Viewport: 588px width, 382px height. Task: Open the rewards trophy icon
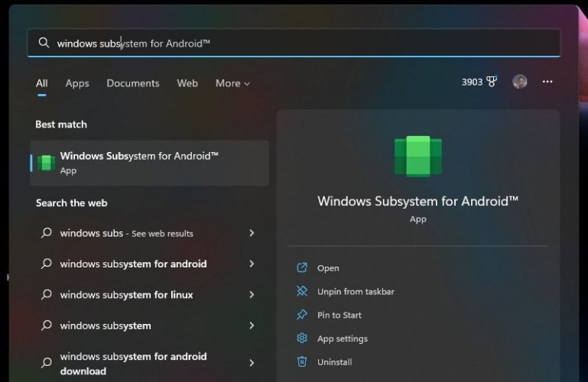click(x=492, y=82)
